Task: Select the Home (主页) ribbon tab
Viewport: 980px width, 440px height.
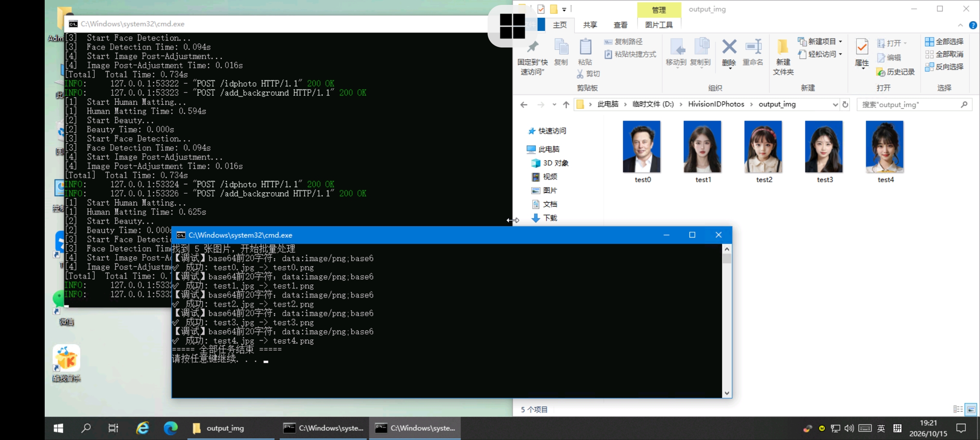Action: pos(559,25)
